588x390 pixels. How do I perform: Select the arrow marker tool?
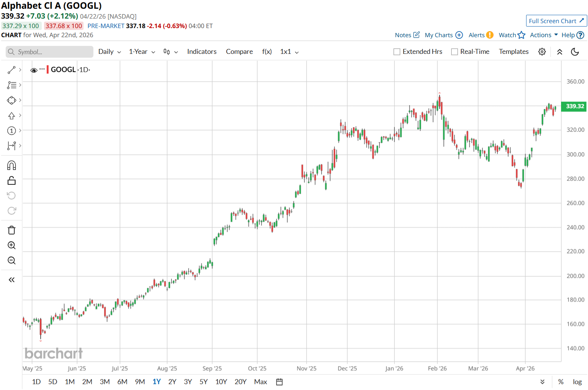pyautogui.click(x=11, y=116)
